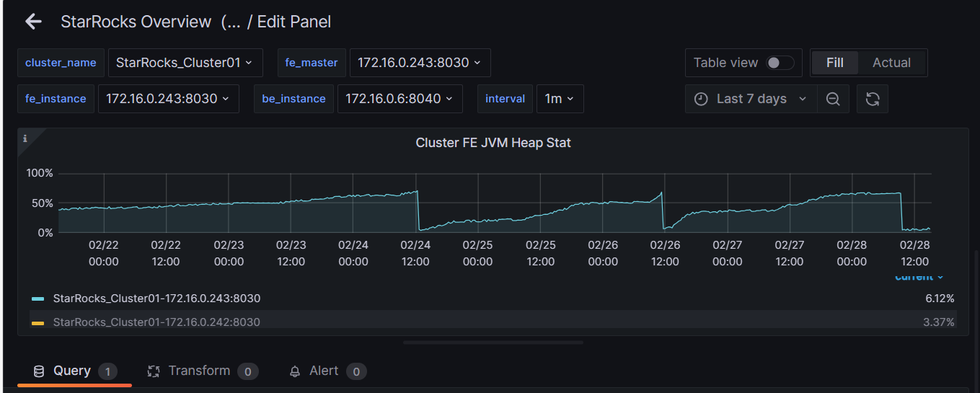Open the fe_instance dropdown
The width and height of the screenshot is (980, 393).
[168, 99]
